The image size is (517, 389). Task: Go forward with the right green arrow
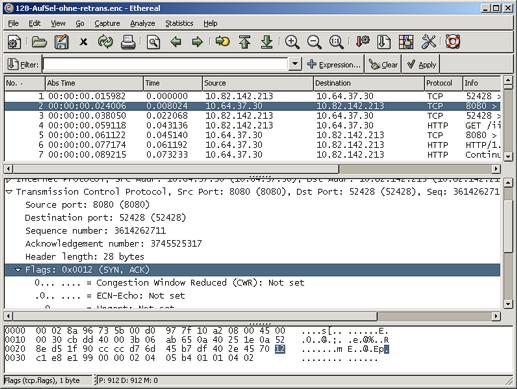pyautogui.click(x=198, y=42)
